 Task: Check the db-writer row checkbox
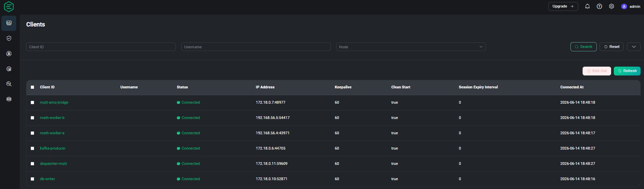(33, 179)
